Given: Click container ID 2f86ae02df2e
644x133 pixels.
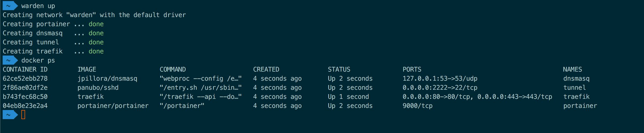Looking at the screenshot, I should (x=25, y=88).
